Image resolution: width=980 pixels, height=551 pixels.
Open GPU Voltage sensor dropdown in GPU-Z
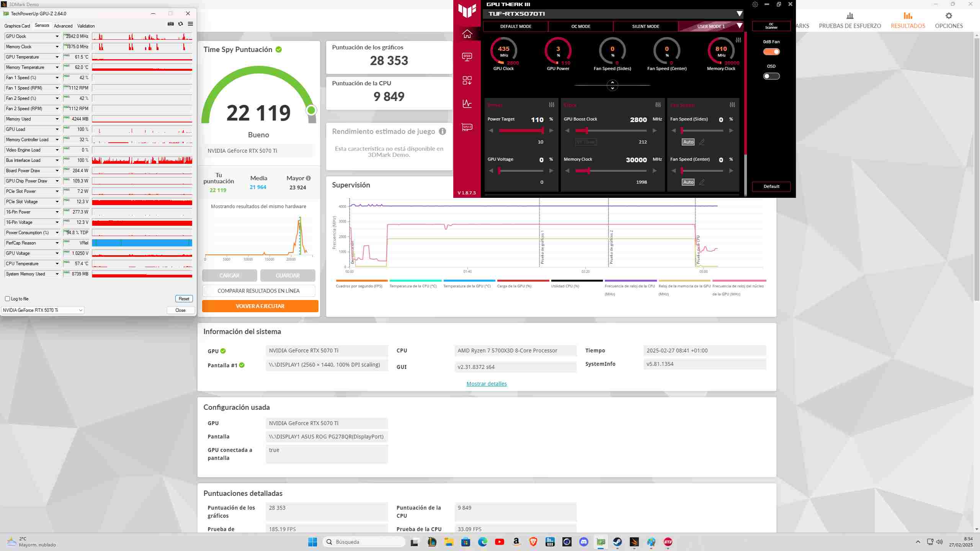(57, 253)
